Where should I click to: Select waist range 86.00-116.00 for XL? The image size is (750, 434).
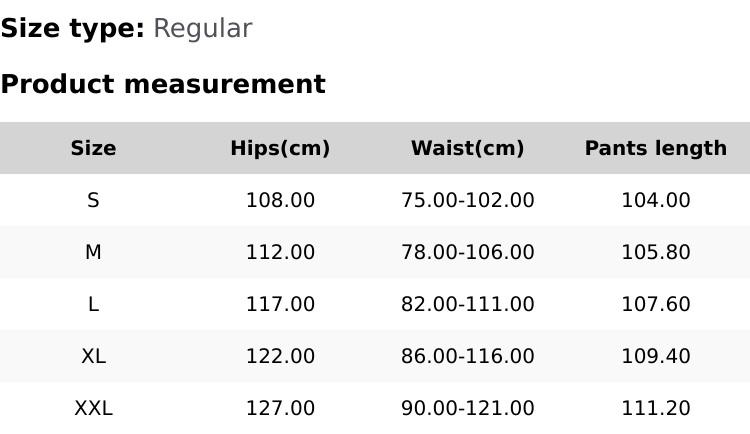point(467,356)
